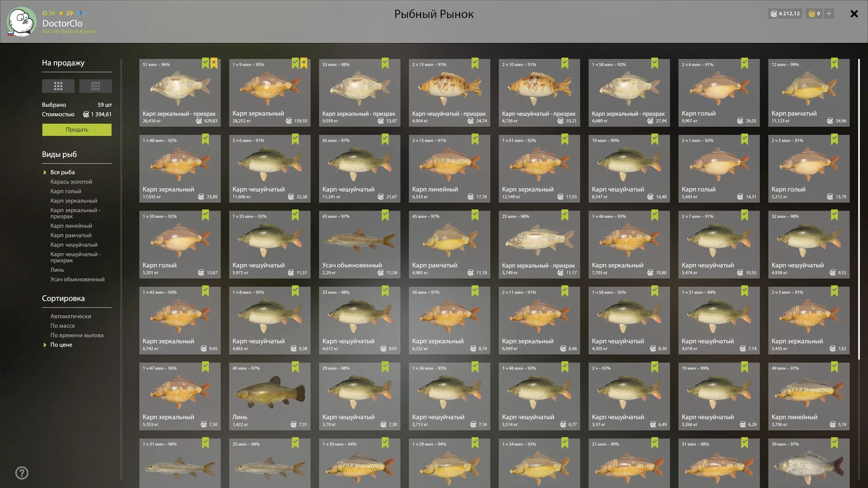Image resolution: width=868 pixels, height=488 pixels.
Task: Filter fish list by Линь
Action: point(57,270)
